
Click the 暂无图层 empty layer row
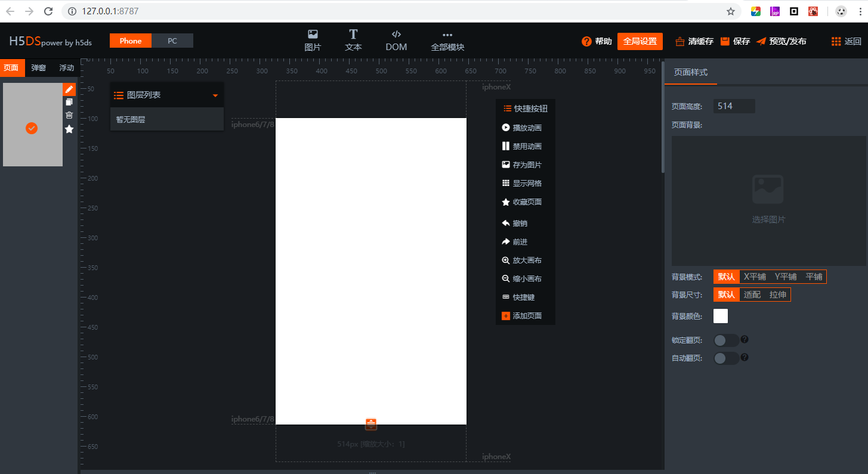pyautogui.click(x=167, y=119)
